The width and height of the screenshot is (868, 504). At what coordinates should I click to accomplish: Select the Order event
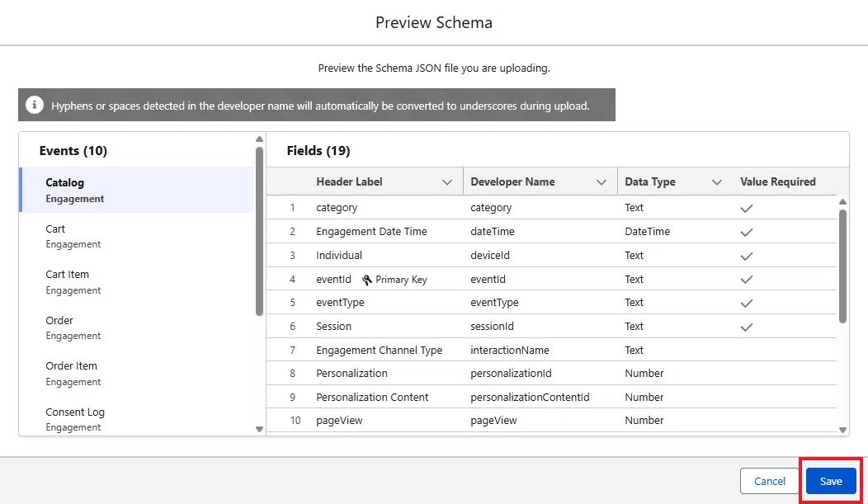click(x=136, y=327)
